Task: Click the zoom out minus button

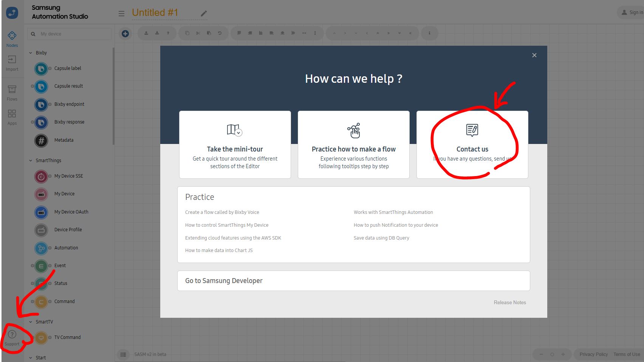Action: pos(541,354)
